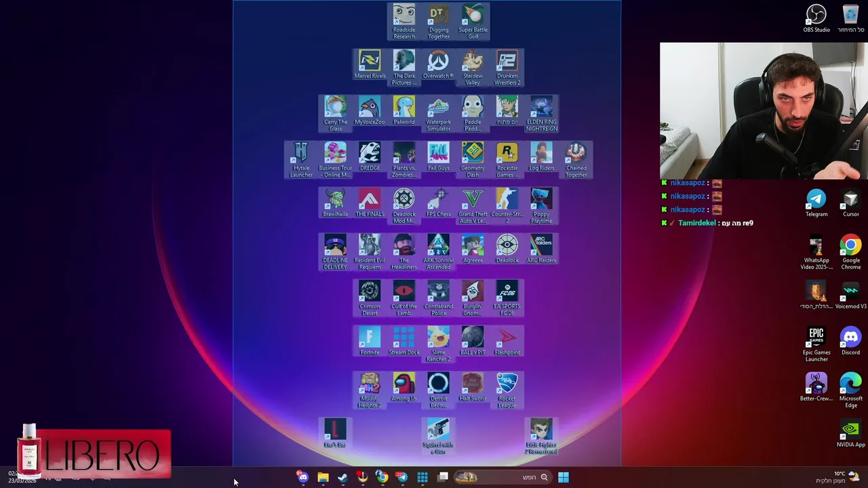868x488 pixels.
Task: Select the Epic Games Launcher icon
Action: [x=816, y=344]
